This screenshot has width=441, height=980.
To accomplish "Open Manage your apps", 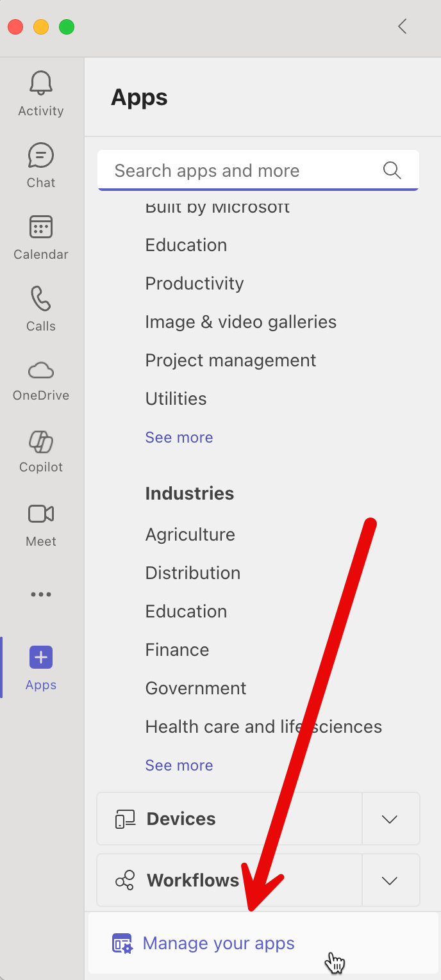I will [218, 943].
